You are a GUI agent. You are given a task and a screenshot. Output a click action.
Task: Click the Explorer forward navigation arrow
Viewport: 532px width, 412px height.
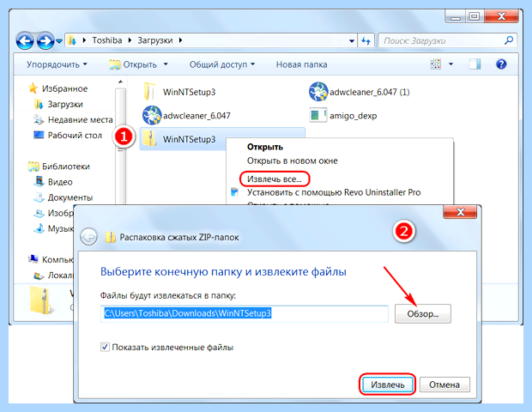45,40
